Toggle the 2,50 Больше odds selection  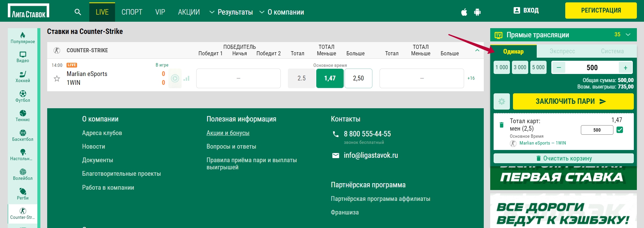358,78
